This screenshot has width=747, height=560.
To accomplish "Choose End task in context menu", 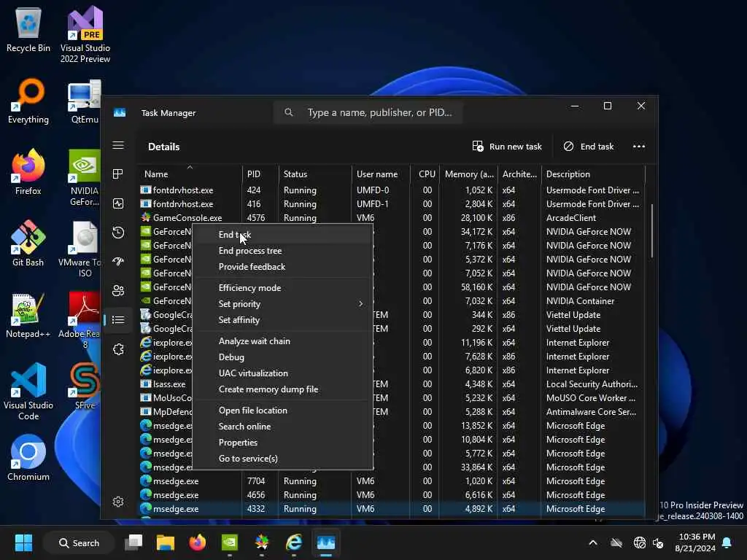I will 282,235.
